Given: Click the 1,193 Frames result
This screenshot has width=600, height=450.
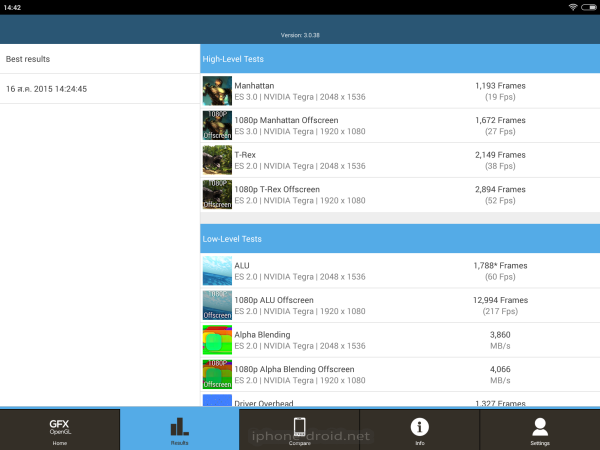Looking at the screenshot, I should pos(500,86).
